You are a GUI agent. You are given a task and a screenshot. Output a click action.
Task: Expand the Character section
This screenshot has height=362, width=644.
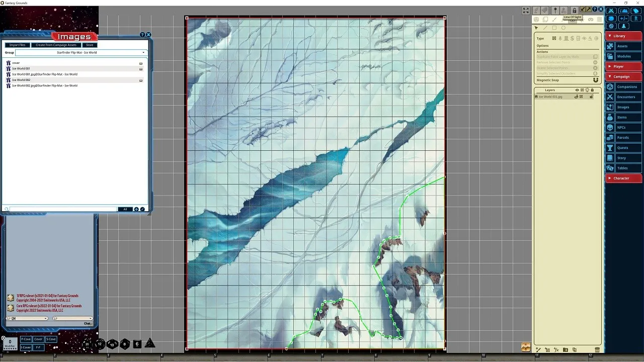(623, 178)
